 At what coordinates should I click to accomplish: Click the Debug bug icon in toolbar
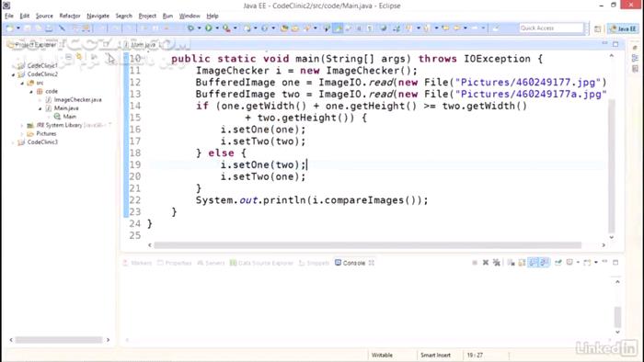point(190,28)
